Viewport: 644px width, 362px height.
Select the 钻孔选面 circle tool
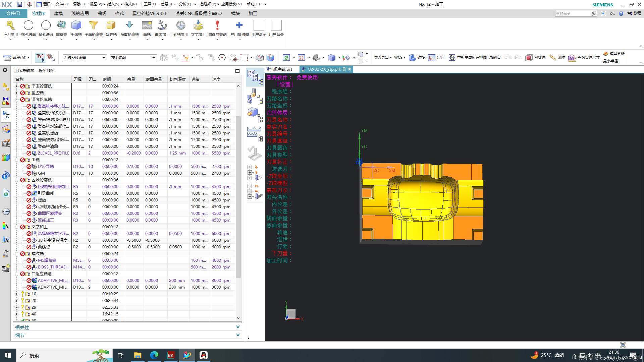coord(29,25)
